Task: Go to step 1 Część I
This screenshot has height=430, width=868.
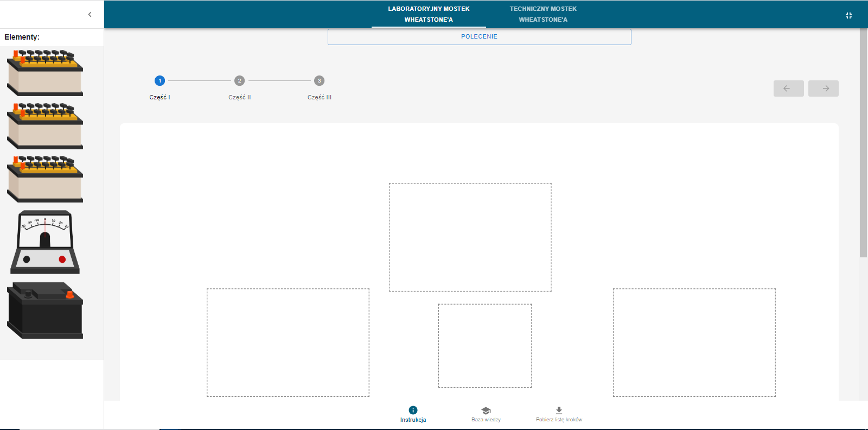Action: point(159,81)
